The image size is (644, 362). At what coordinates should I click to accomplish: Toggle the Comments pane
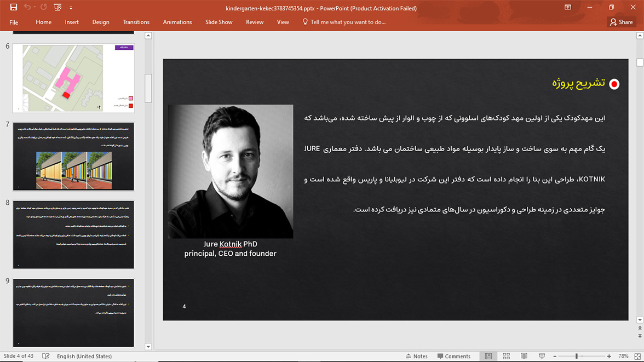454,356
